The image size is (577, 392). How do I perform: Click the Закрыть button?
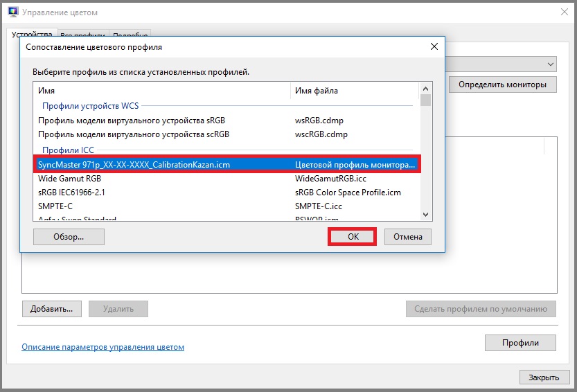pyautogui.click(x=544, y=377)
